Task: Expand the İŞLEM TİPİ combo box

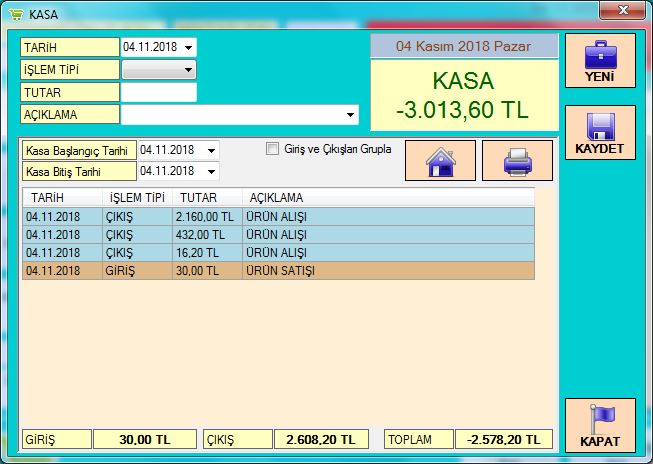Action: tap(188, 70)
